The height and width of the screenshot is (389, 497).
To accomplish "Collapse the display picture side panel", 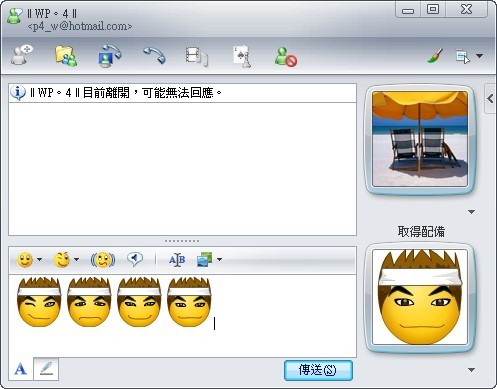I will click(490, 98).
